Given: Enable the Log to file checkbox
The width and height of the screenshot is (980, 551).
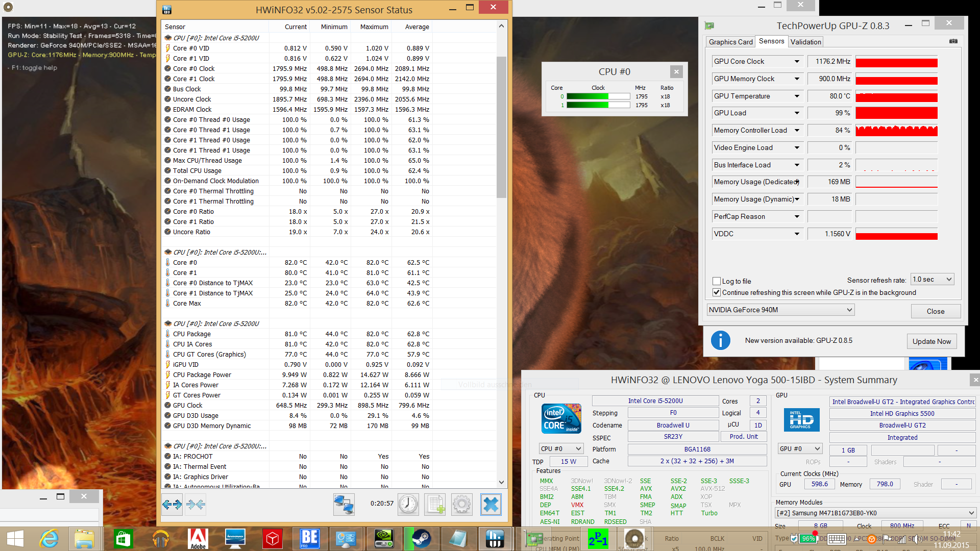Looking at the screenshot, I should [x=717, y=281].
